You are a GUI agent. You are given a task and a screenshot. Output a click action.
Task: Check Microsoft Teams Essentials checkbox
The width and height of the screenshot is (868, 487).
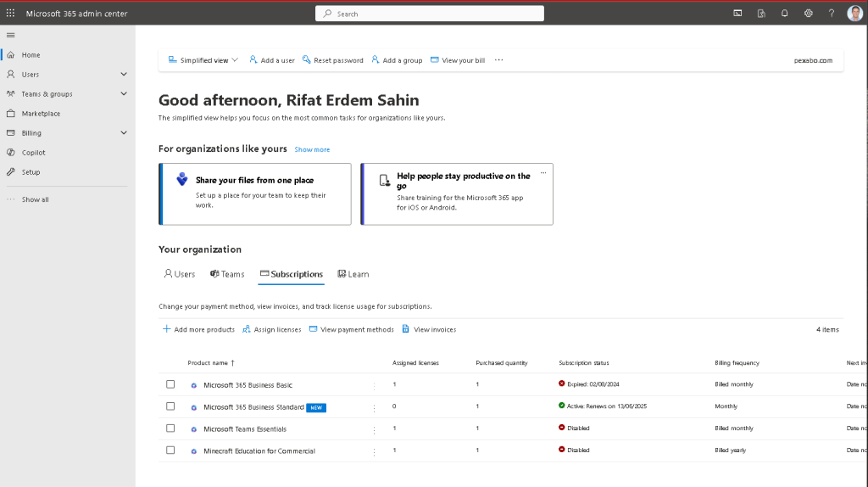170,428
